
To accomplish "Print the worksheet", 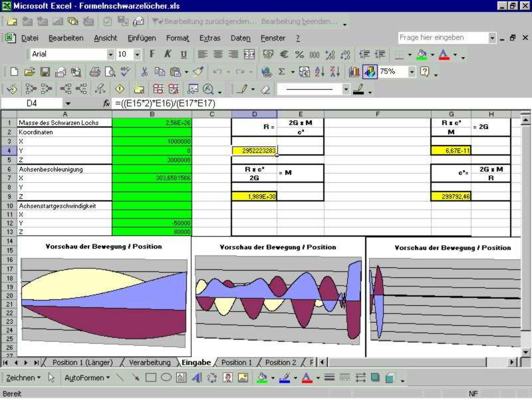I will [95, 72].
